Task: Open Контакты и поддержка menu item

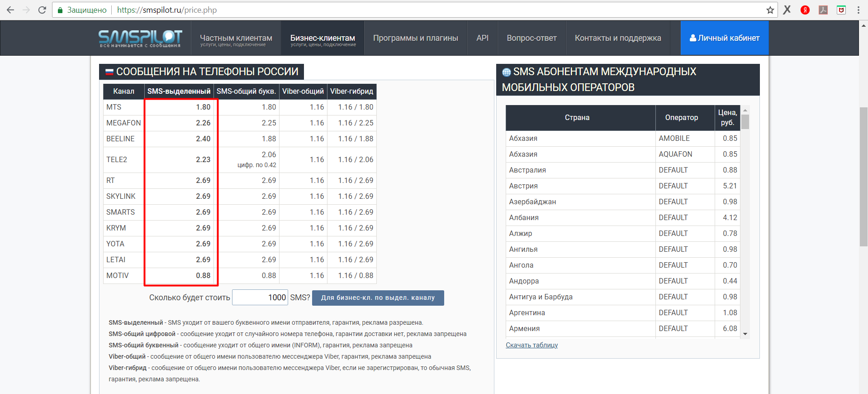Action: 618,38
